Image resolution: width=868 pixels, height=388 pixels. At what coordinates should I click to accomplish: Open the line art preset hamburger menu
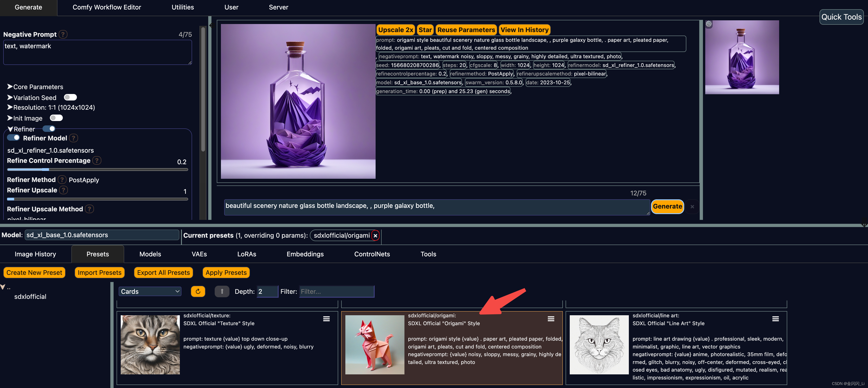click(775, 319)
